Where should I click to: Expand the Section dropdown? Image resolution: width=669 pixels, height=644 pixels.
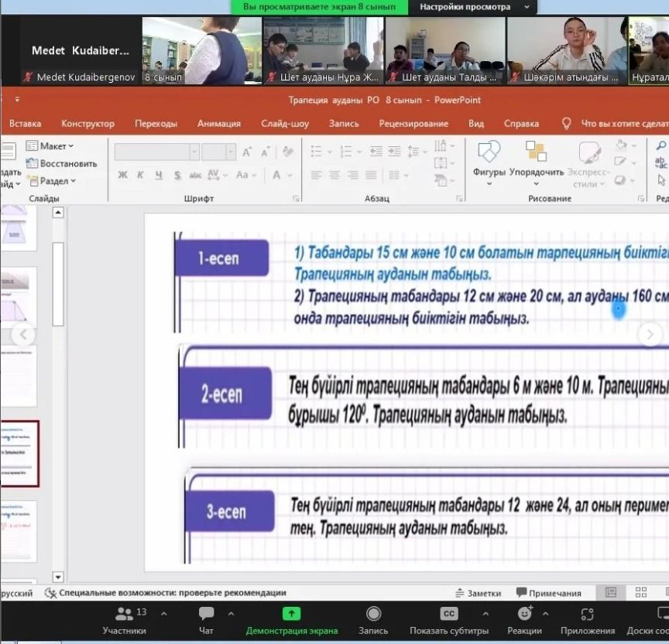(x=51, y=181)
